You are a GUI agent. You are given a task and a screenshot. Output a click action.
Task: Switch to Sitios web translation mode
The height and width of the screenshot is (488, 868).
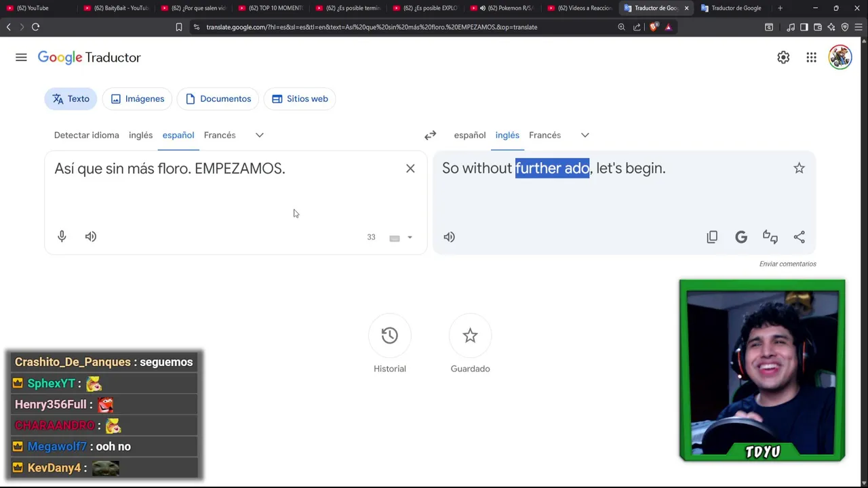tap(300, 99)
